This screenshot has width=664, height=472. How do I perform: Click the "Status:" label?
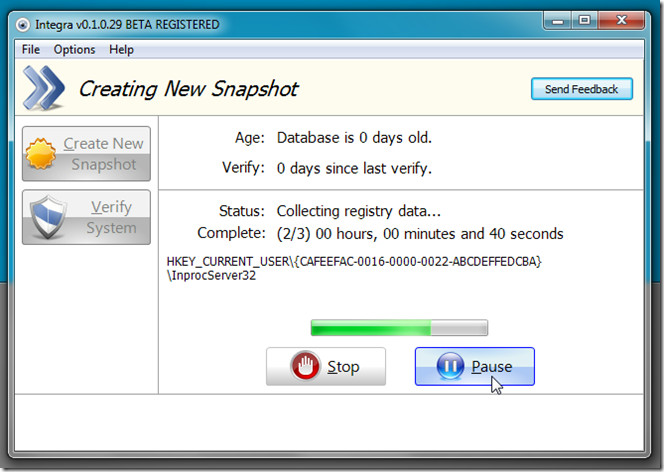point(242,210)
